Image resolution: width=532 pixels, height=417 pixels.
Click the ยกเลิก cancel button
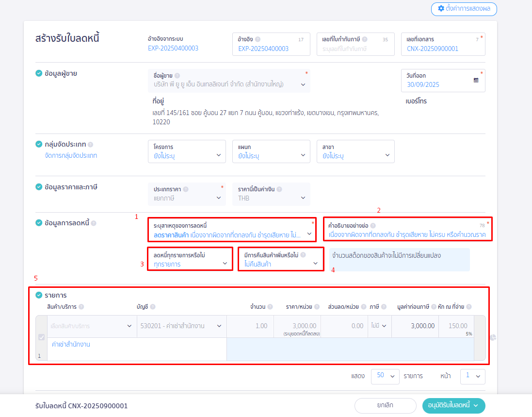[385, 406]
